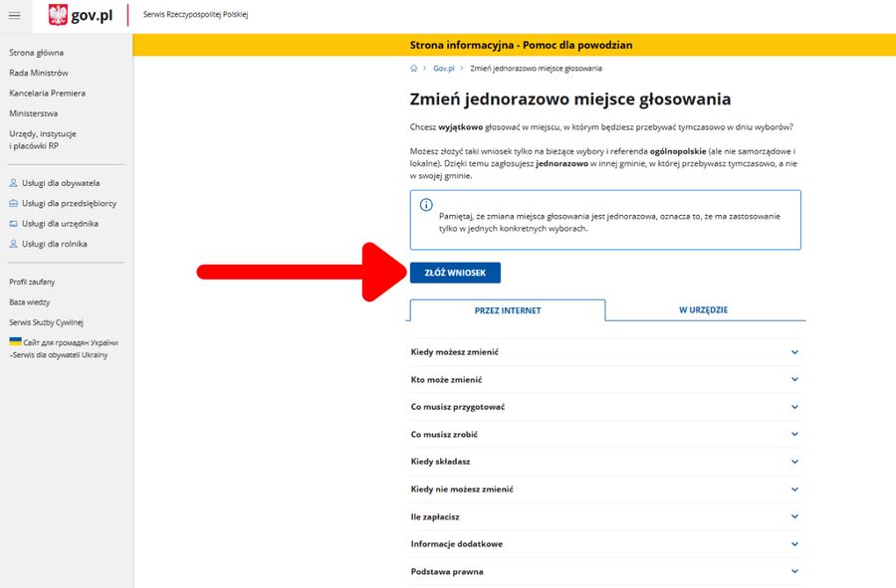The height and width of the screenshot is (588, 896).
Task: Expand Informacje dodatkowe chevron
Action: [794, 544]
